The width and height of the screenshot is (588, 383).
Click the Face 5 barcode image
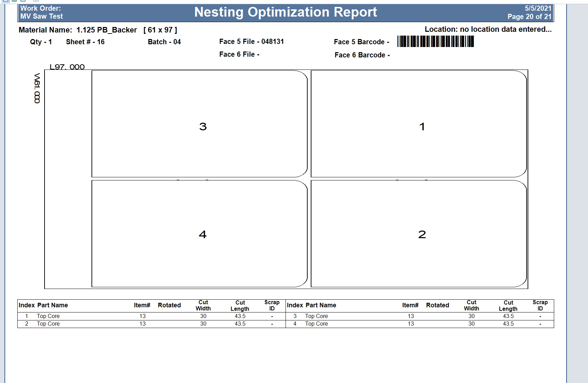pyautogui.click(x=435, y=41)
